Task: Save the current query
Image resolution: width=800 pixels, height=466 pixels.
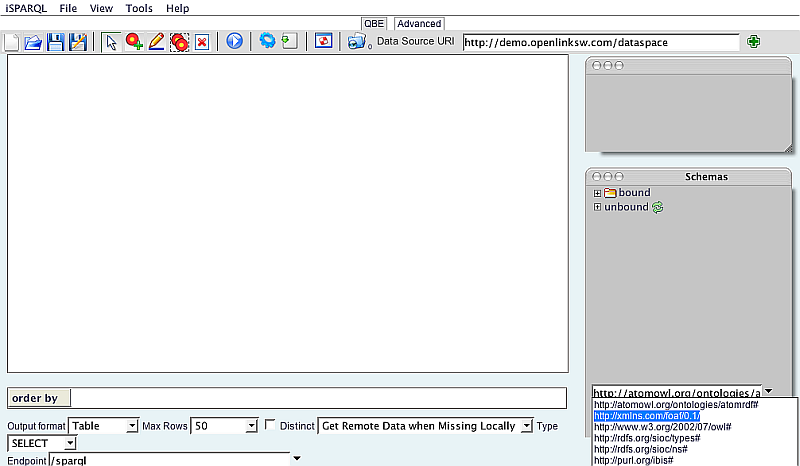Action: [x=56, y=42]
